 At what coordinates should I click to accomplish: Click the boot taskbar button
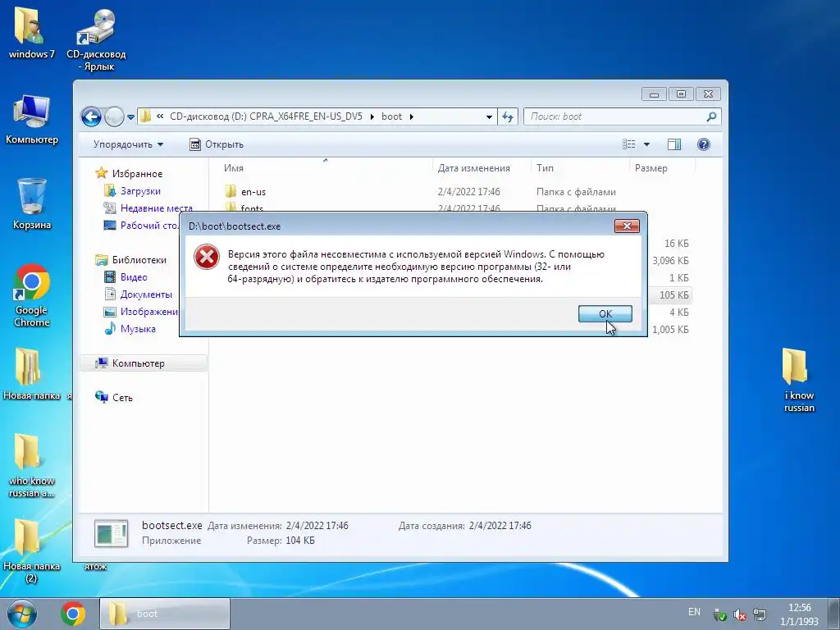[164, 614]
